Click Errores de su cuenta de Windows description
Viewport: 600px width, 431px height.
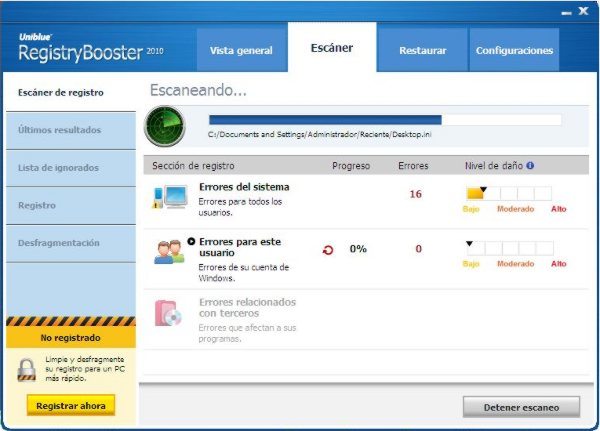(244, 273)
